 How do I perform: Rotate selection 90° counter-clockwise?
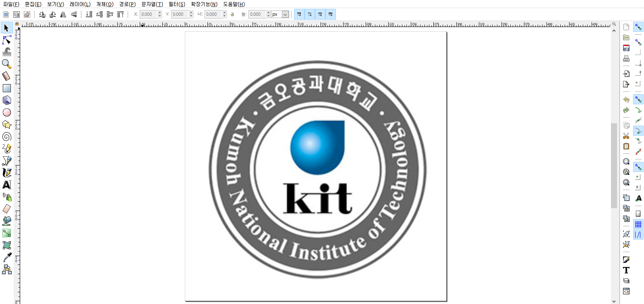click(x=42, y=14)
